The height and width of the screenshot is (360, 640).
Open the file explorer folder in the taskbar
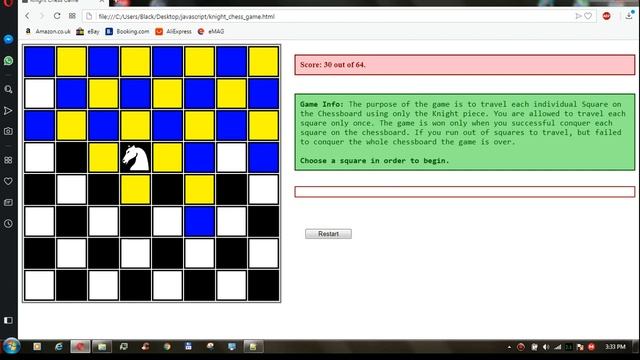[x=102, y=347]
